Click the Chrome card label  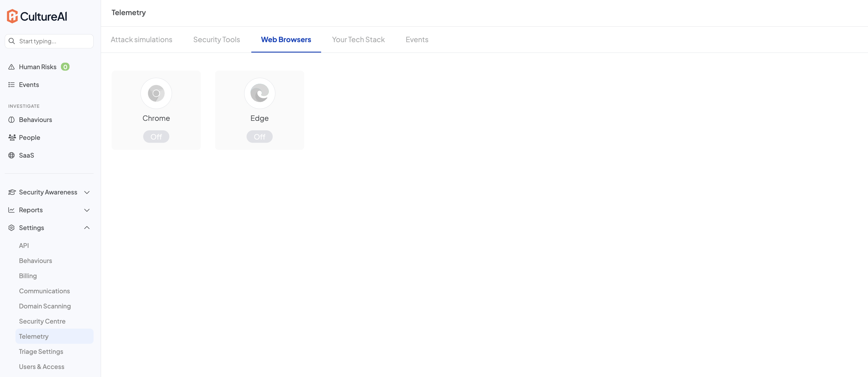(156, 118)
